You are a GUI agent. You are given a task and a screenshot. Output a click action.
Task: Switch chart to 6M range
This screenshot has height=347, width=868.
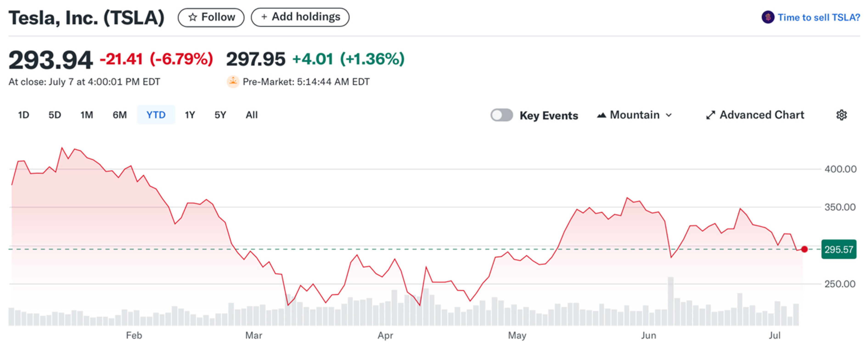(120, 115)
